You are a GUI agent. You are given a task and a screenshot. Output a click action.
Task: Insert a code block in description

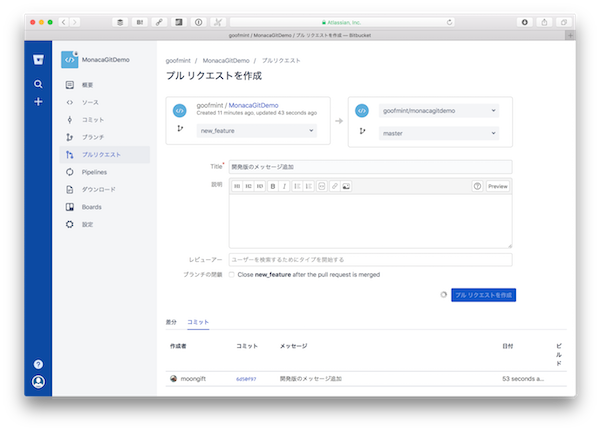click(322, 186)
